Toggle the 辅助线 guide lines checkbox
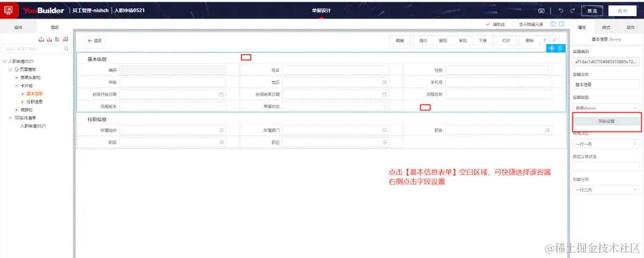 click(x=488, y=24)
